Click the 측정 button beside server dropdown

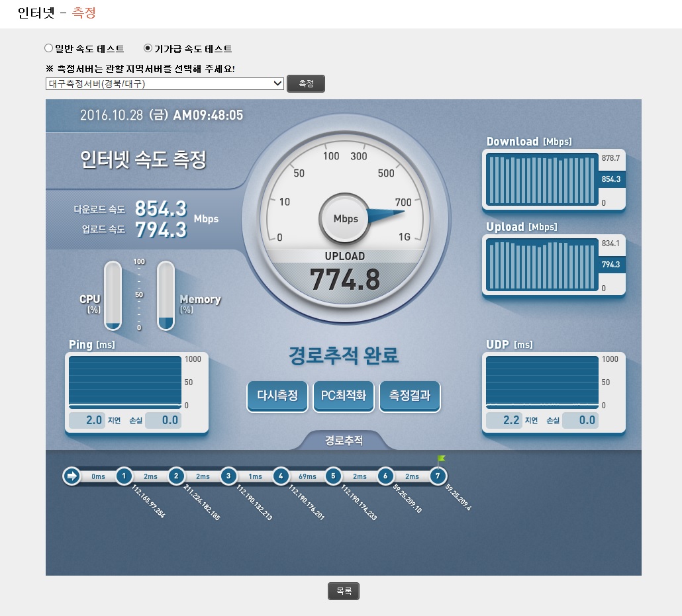point(306,83)
